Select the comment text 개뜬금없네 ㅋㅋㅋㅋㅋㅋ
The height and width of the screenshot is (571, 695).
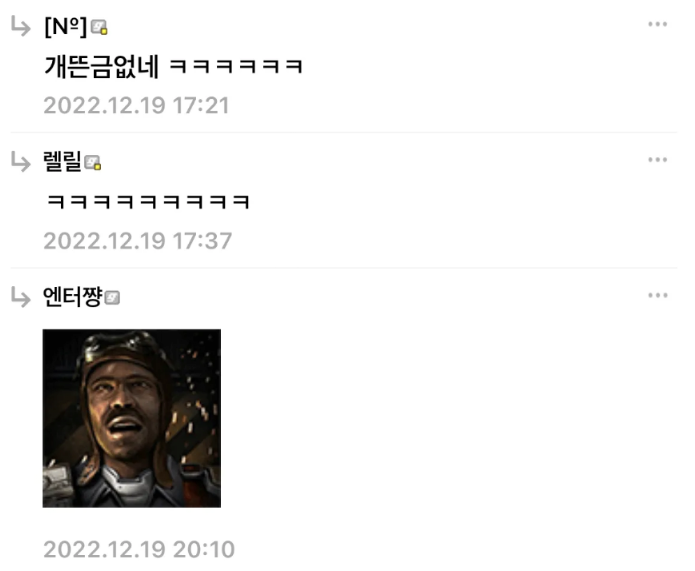tap(173, 66)
